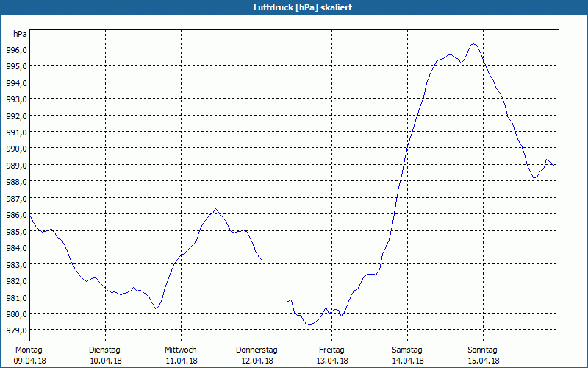This screenshot has width=588, height=368.
Task: Click the 996,0 axis value
Action: click(16, 49)
